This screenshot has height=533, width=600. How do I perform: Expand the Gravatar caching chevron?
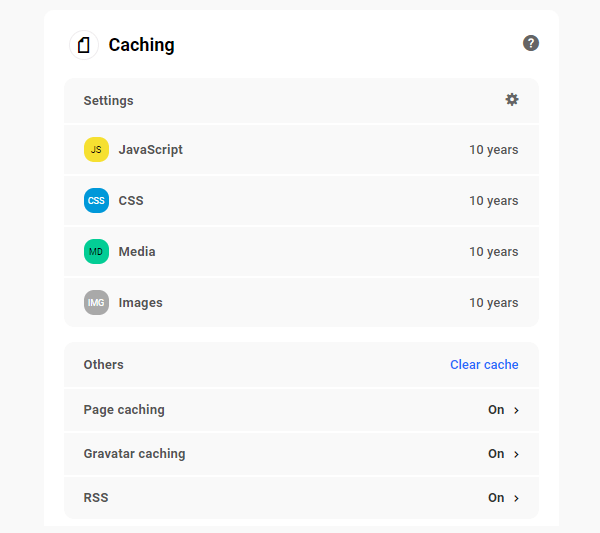516,454
